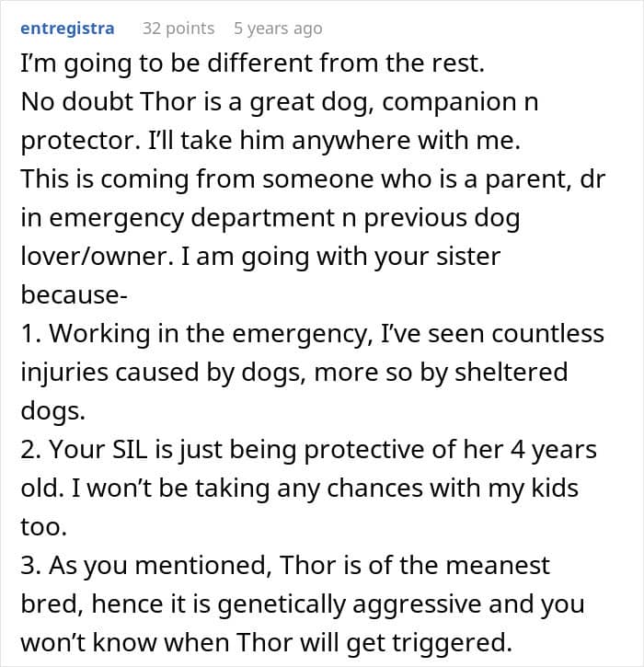The image size is (644, 667).
Task: Click the text "lover/owner"
Action: click(x=97, y=257)
